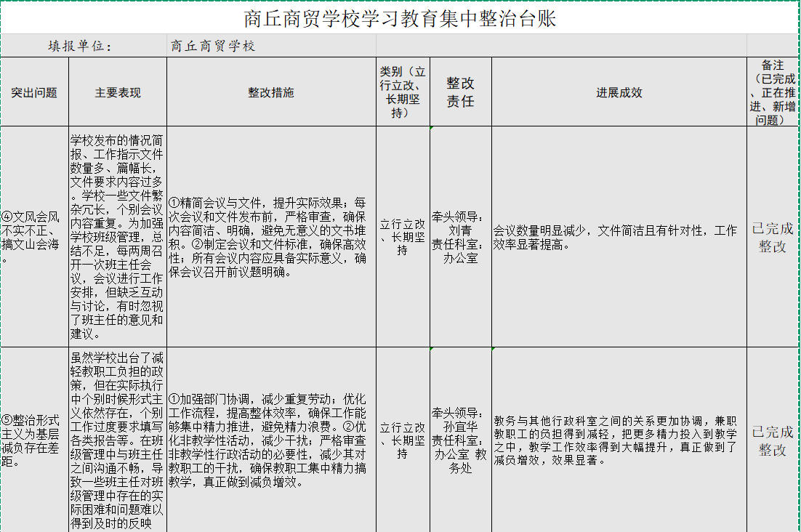Screen dimensions: 801x532
Task: Select the ④文风会风不实不正 problem cell
Action: point(34,236)
